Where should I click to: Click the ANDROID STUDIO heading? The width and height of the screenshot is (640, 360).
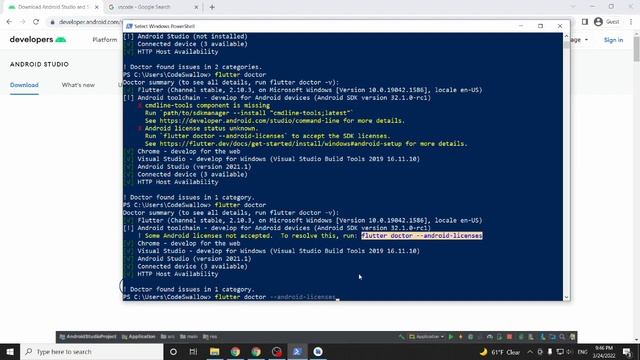pyautogui.click(x=39, y=64)
